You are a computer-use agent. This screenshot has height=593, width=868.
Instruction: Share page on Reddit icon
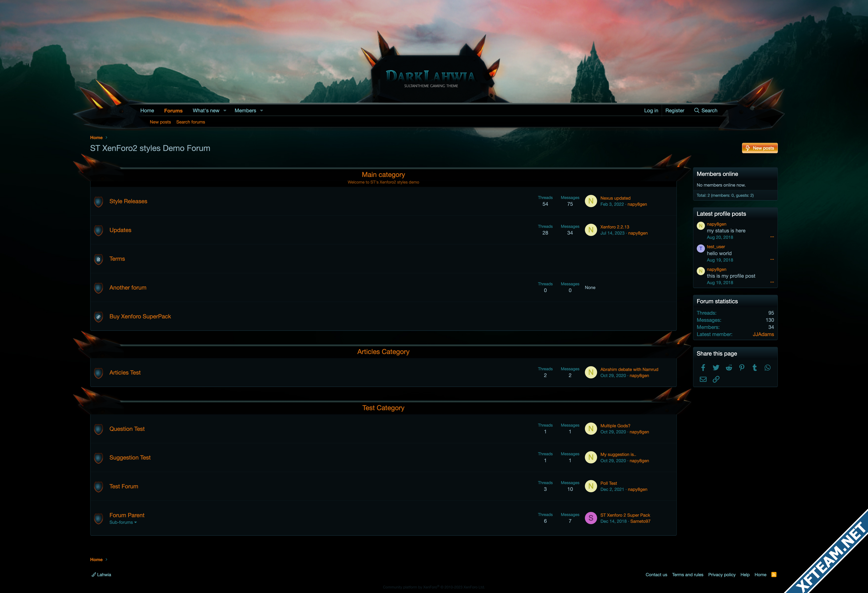729,368
